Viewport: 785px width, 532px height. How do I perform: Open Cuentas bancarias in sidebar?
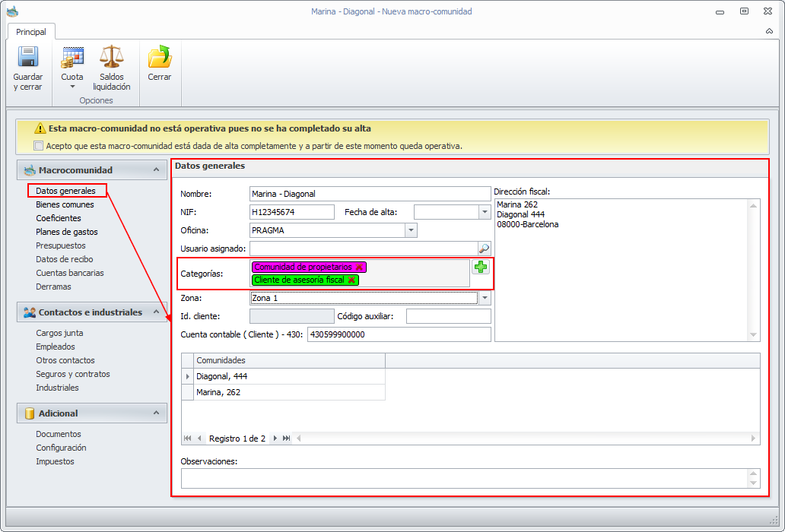70,273
